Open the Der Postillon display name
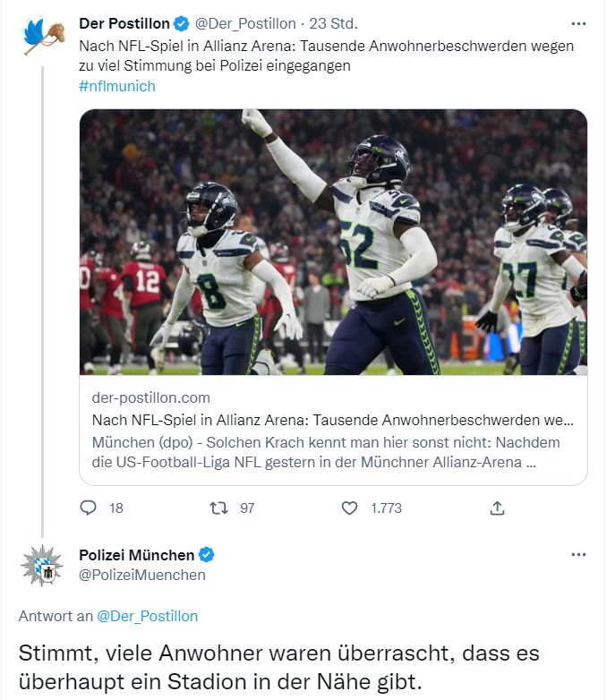This screenshot has width=607, height=700. [x=124, y=23]
